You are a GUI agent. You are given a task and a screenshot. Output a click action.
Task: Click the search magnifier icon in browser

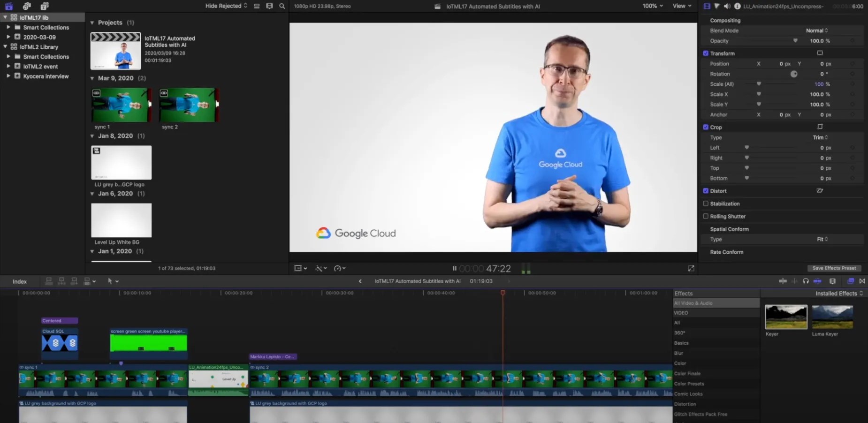[282, 6]
